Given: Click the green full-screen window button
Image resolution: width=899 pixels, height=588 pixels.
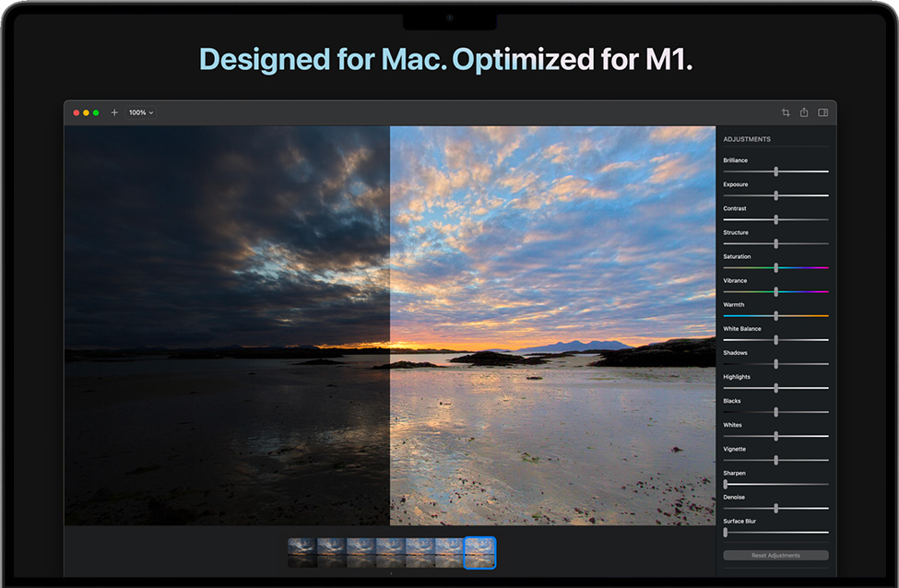Looking at the screenshot, I should point(96,112).
